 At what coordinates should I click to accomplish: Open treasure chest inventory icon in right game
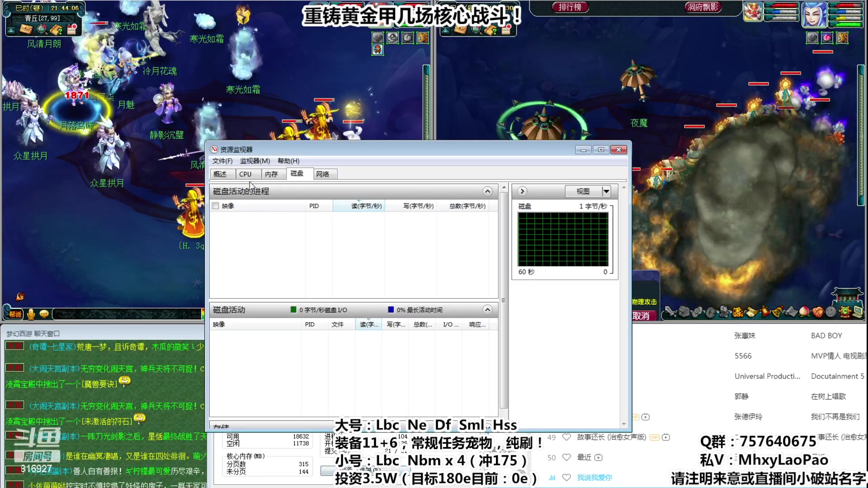[684, 312]
